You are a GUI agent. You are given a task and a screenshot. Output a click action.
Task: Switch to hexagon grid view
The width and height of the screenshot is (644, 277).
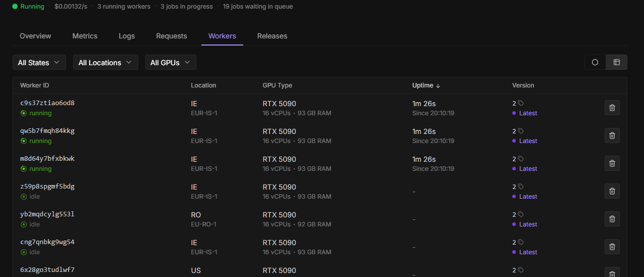coord(595,62)
